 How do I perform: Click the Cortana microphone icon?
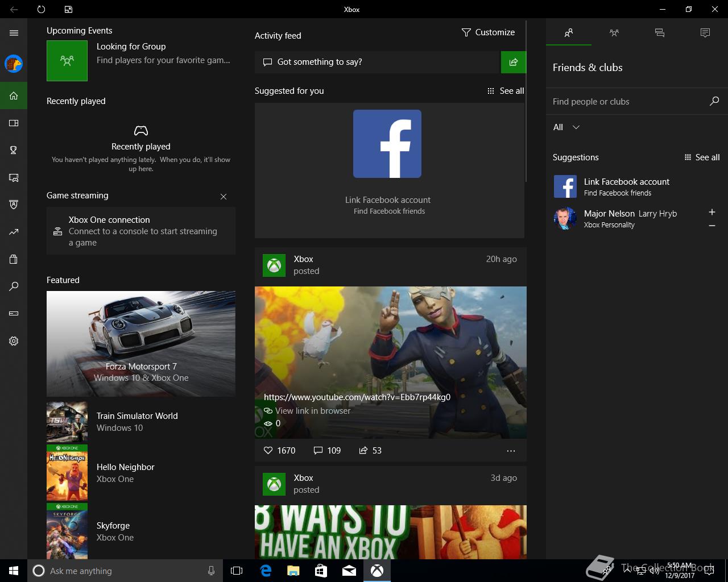click(x=211, y=571)
